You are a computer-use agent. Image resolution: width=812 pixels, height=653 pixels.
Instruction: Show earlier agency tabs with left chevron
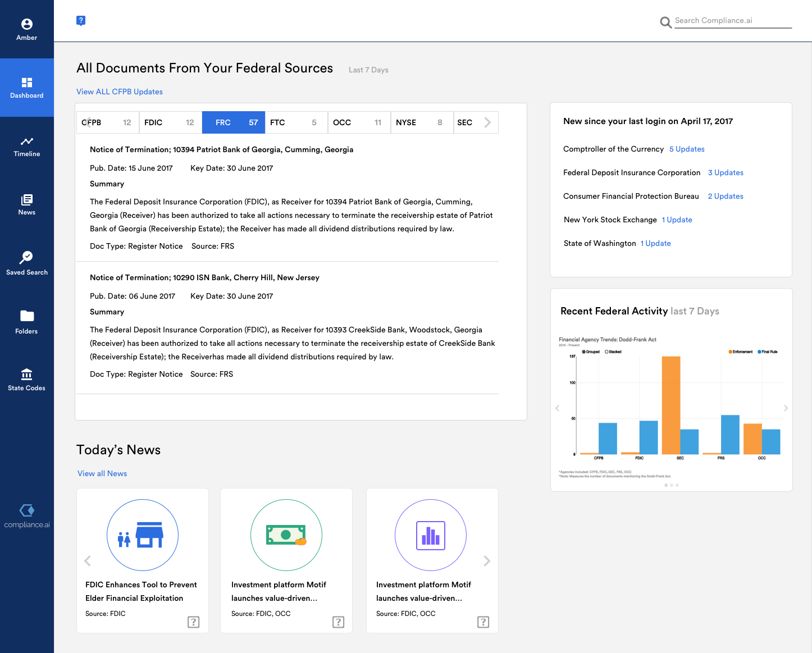88,122
